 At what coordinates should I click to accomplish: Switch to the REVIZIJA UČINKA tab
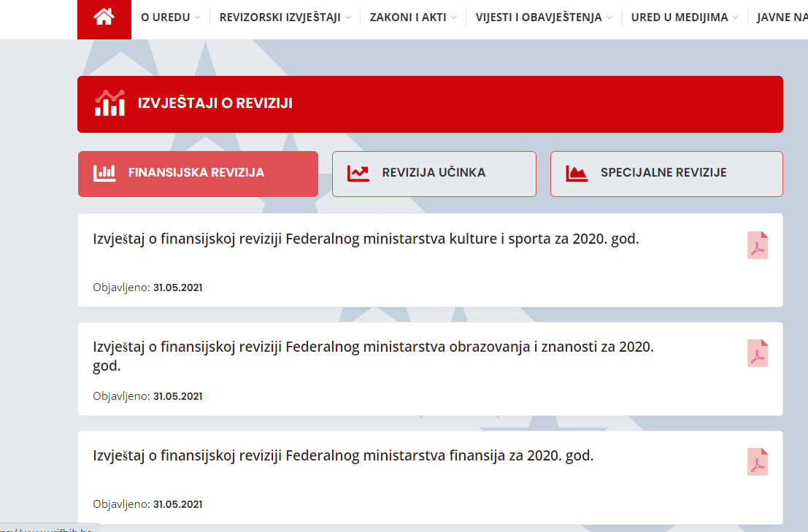coord(434,173)
